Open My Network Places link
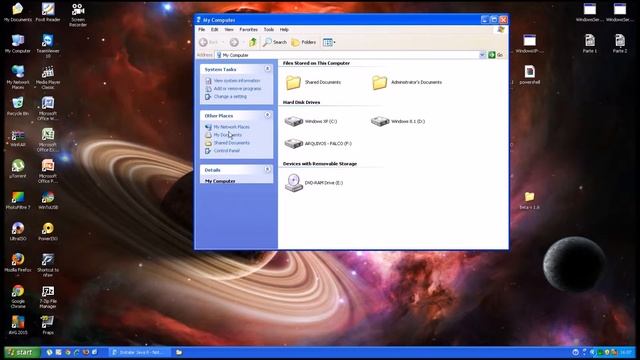Image resolution: width=640 pixels, height=360 pixels. [231, 127]
